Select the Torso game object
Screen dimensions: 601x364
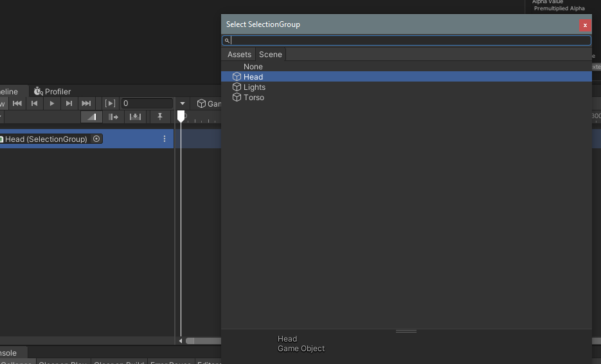(x=253, y=98)
